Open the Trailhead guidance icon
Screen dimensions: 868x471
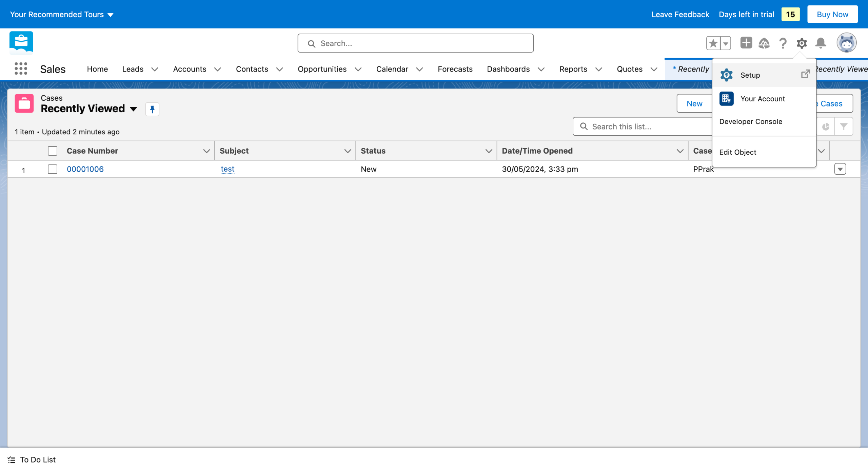(x=764, y=43)
